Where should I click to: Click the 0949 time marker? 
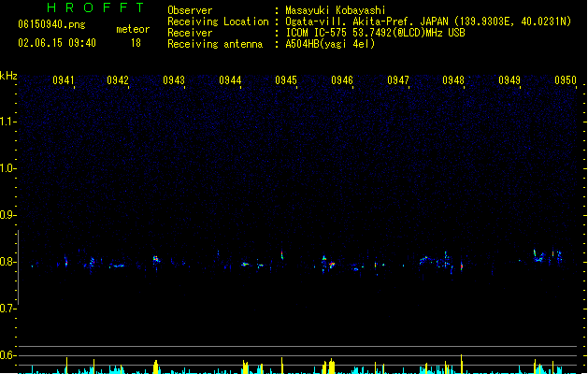pyautogui.click(x=509, y=80)
